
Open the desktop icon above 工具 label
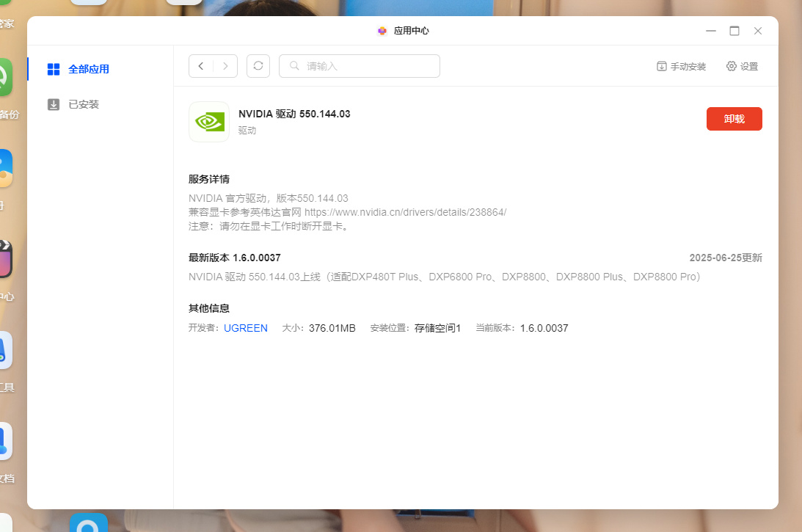click(x=5, y=350)
